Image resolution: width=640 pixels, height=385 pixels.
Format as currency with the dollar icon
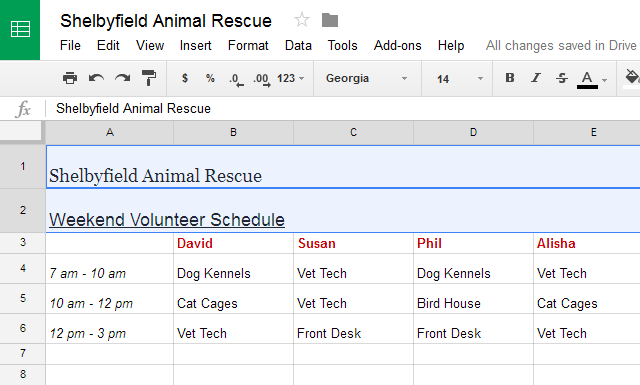[185, 78]
